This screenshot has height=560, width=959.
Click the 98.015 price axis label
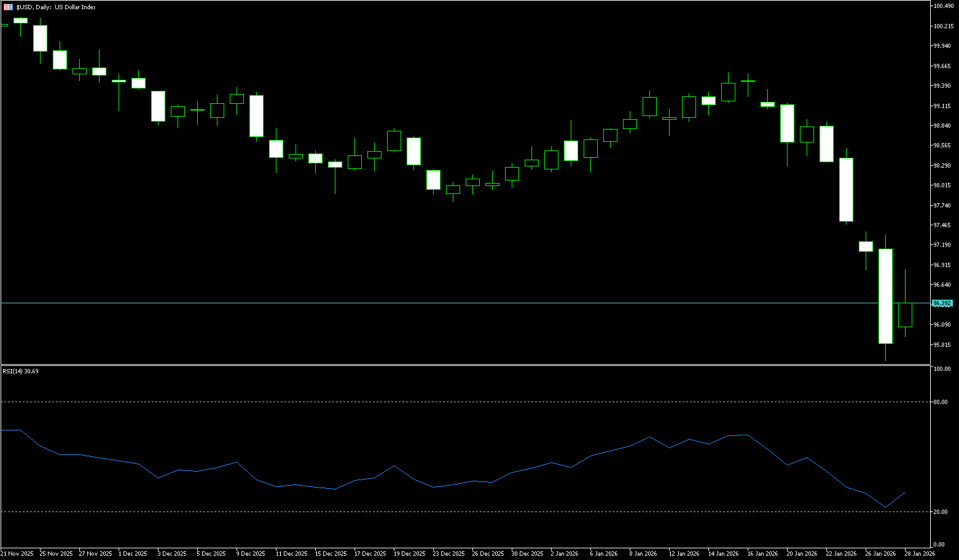pyautogui.click(x=942, y=185)
